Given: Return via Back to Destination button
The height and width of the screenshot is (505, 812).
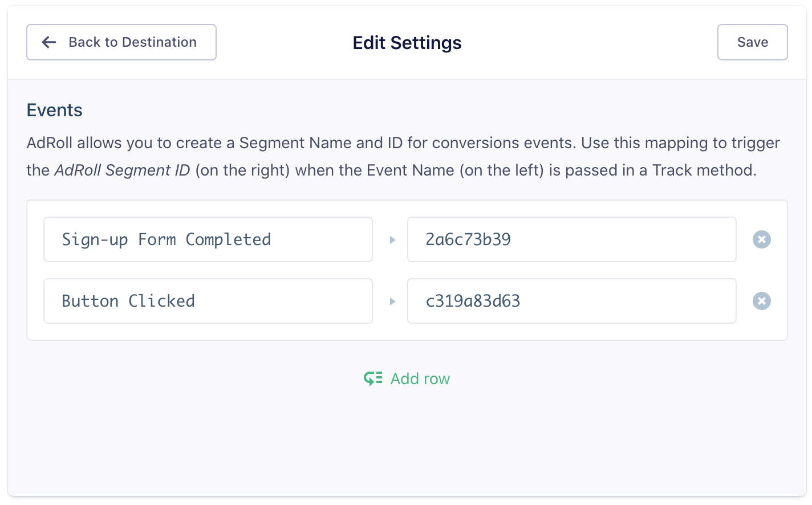Looking at the screenshot, I should click(121, 42).
